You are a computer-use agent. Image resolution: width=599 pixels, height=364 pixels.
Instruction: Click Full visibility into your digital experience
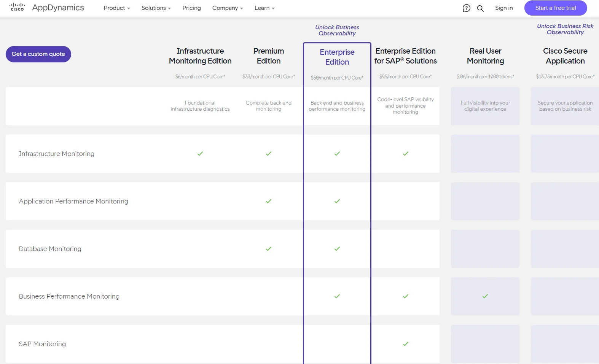(x=486, y=106)
